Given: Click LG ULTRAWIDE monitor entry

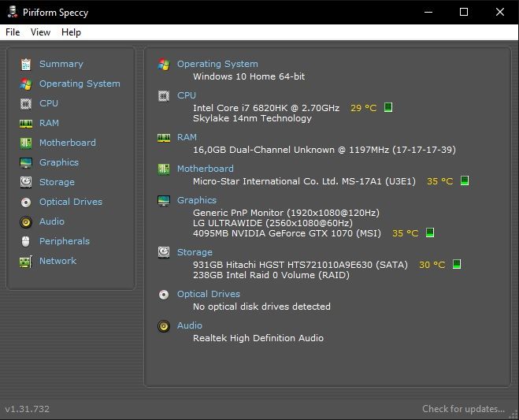Looking at the screenshot, I should pyautogui.click(x=272, y=223).
